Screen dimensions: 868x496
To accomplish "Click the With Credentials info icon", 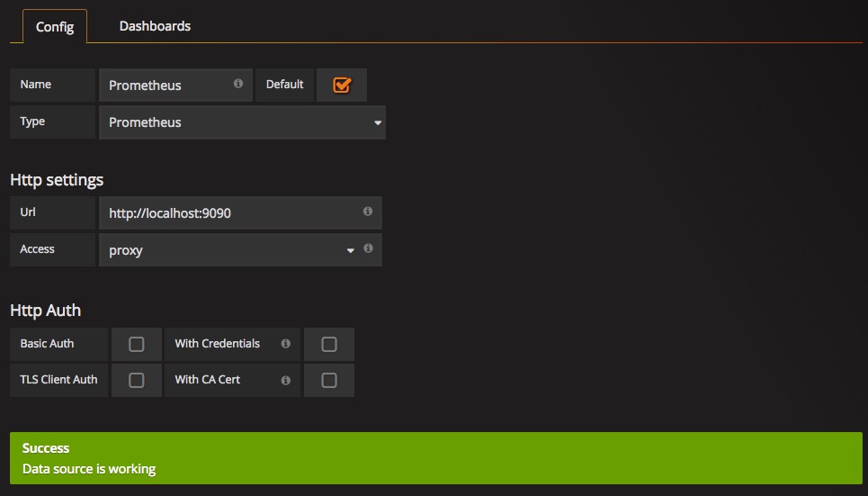I will pos(286,344).
